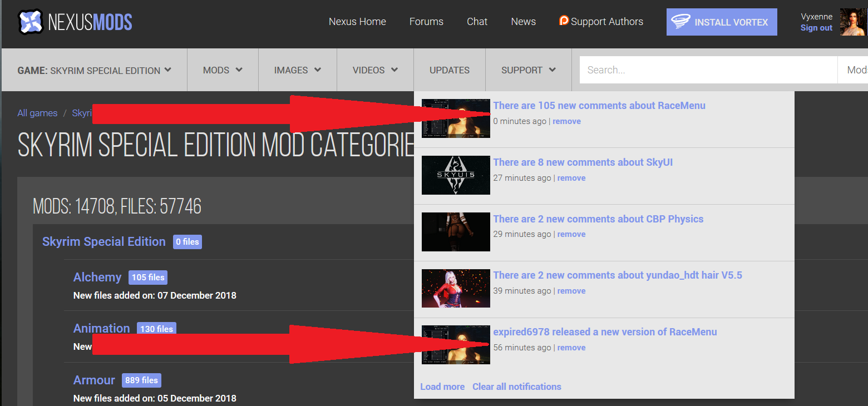Open the Chat page
Viewport: 868px width, 406px height.
(477, 22)
